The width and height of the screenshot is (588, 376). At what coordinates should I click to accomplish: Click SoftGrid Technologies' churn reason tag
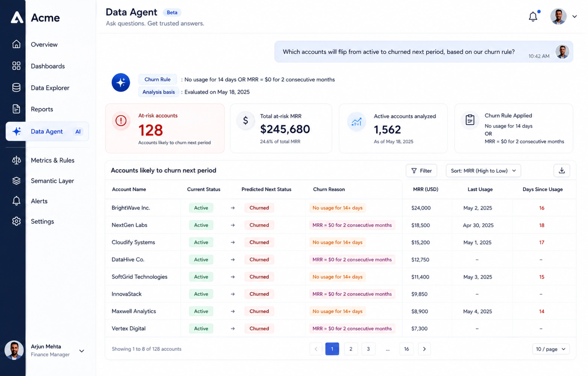(x=337, y=277)
